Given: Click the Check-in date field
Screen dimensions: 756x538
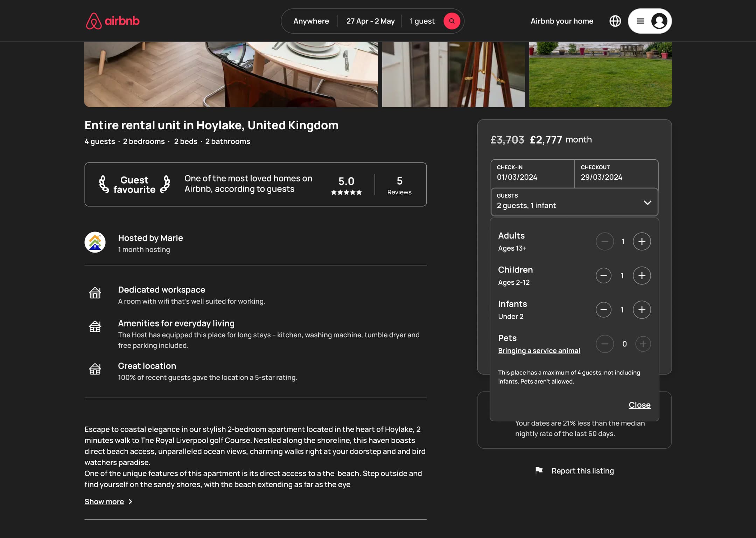Looking at the screenshot, I should 532,173.
